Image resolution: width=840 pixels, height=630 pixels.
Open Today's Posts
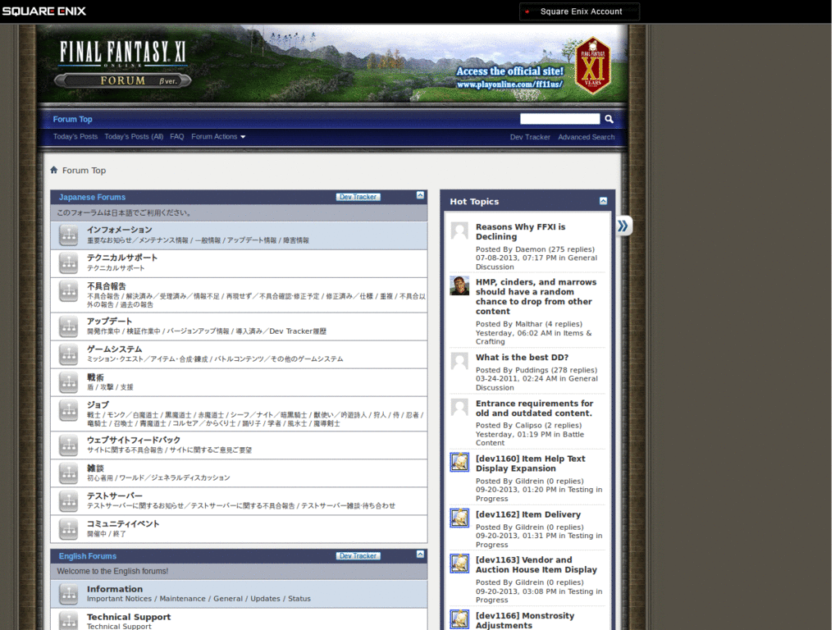75,137
